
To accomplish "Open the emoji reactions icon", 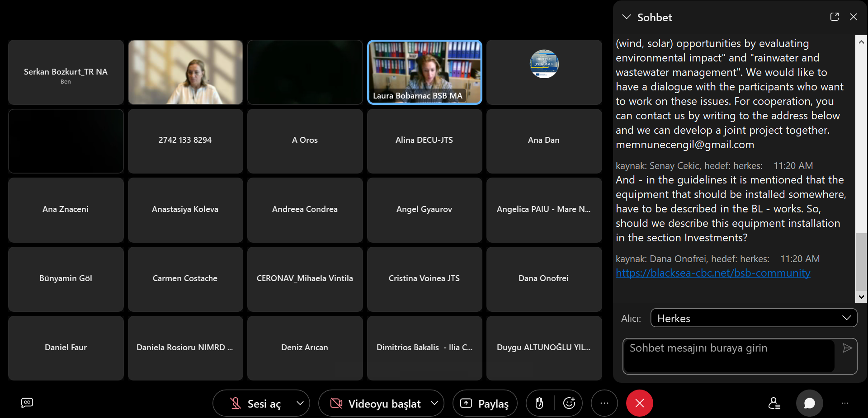I will click(x=569, y=403).
